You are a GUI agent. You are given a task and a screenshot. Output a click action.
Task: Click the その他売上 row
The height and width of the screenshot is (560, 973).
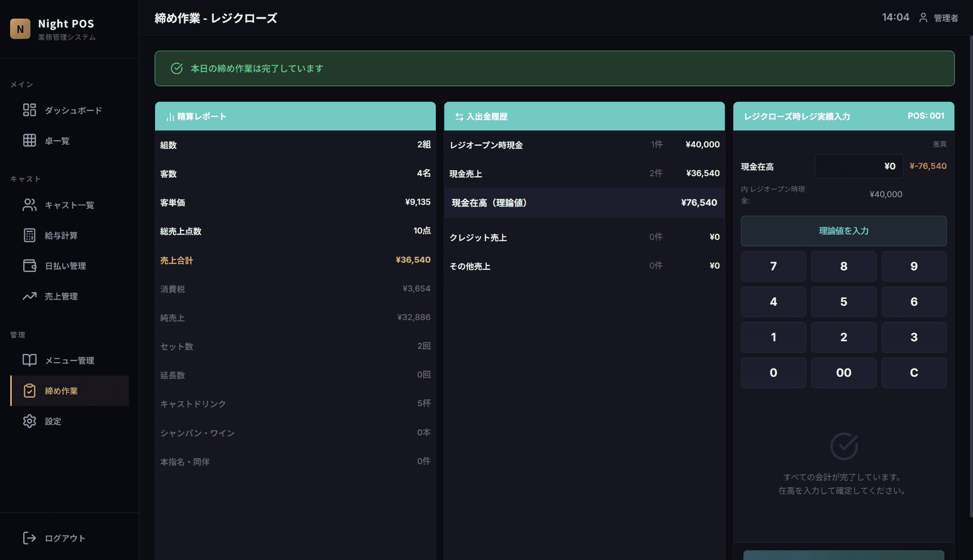[584, 266]
